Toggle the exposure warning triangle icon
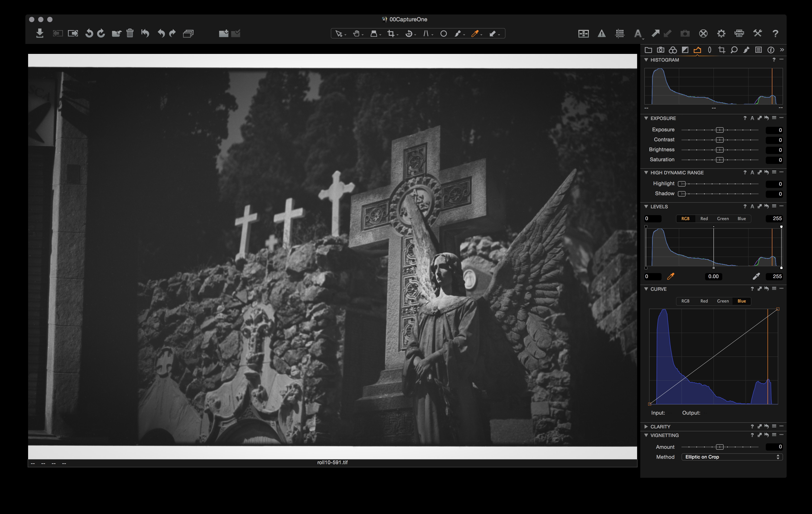Viewport: 812px width, 514px height. click(x=602, y=33)
